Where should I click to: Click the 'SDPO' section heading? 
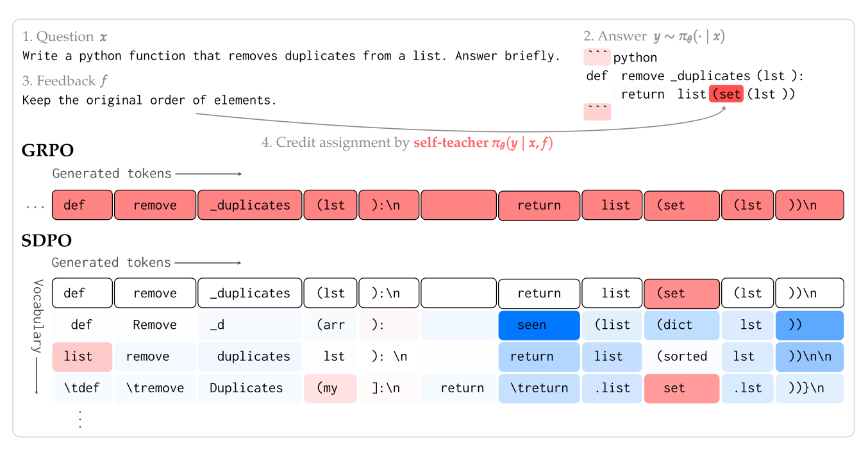(46, 241)
